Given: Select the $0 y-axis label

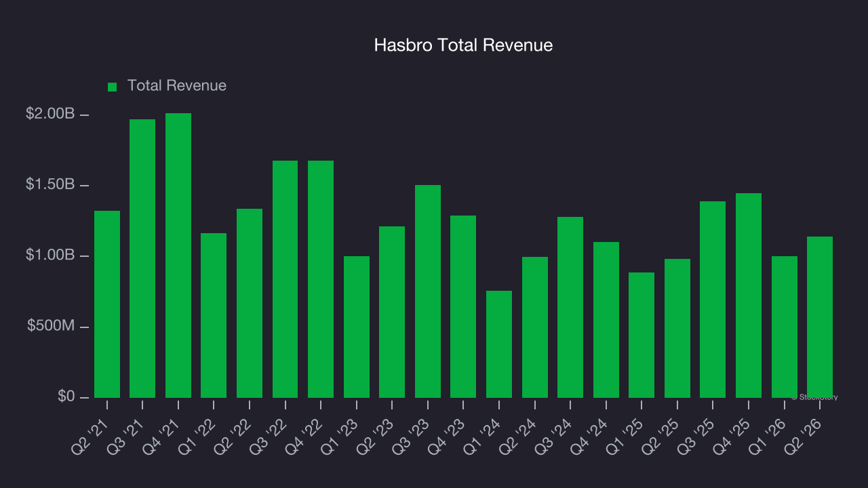Looking at the screenshot, I should click(x=66, y=396).
